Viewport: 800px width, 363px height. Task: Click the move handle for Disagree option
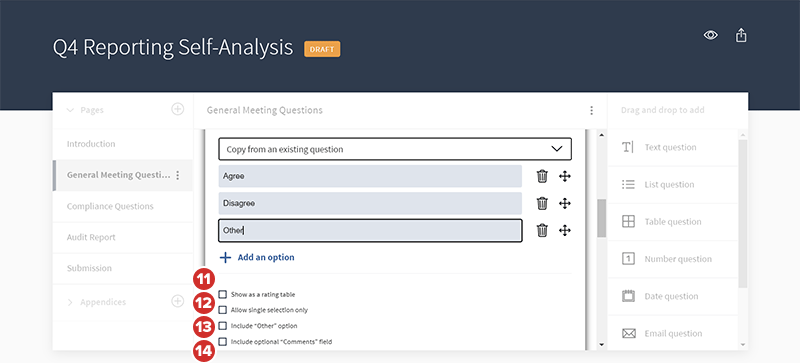564,203
